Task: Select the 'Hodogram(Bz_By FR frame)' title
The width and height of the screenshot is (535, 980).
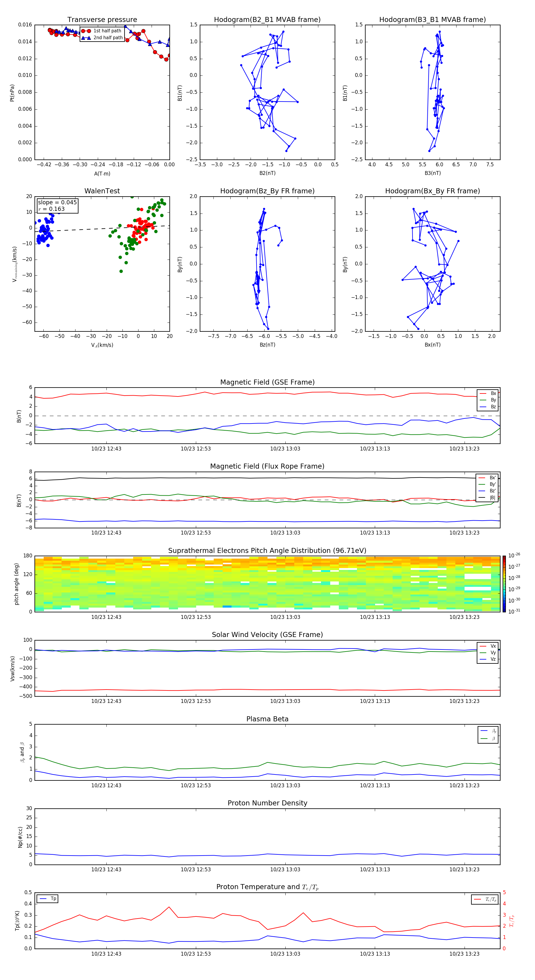Action: (x=267, y=191)
